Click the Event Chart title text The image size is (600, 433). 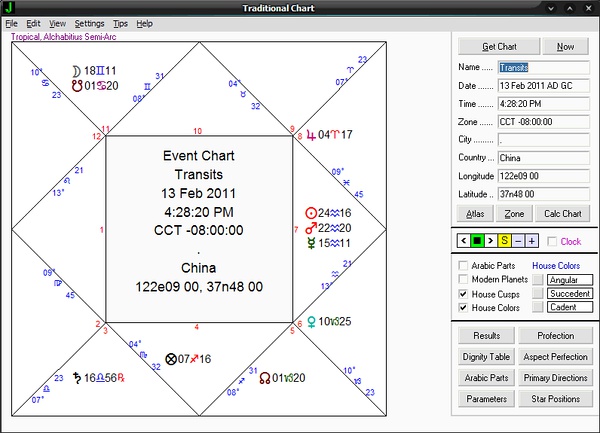tap(199, 156)
